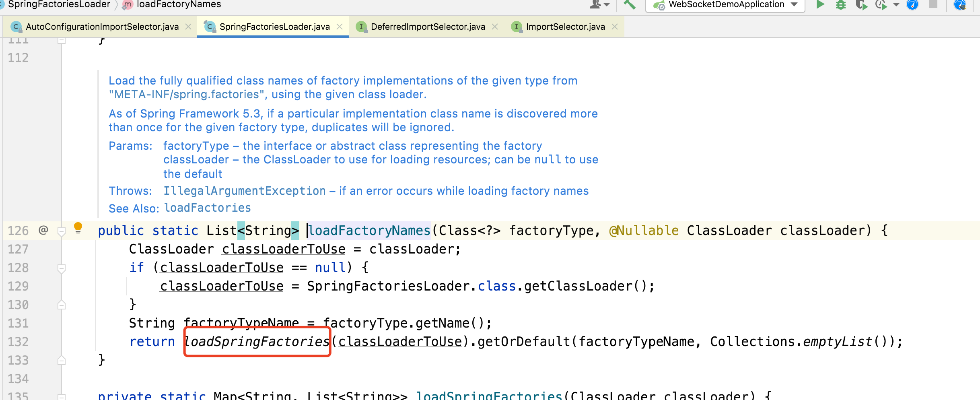Click method icon beside loadFactoryNames breadcrumb
980x400 pixels.
click(127, 4)
